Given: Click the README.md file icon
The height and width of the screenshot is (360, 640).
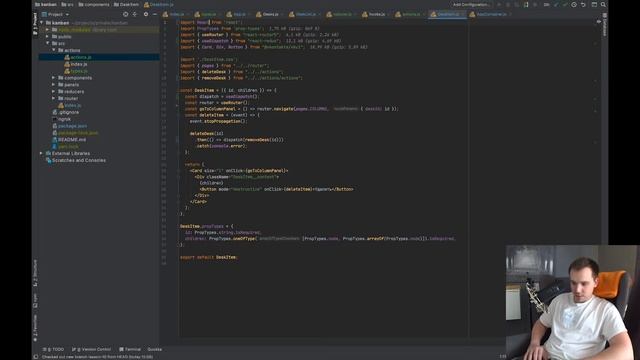Looking at the screenshot, I should tap(55, 140).
